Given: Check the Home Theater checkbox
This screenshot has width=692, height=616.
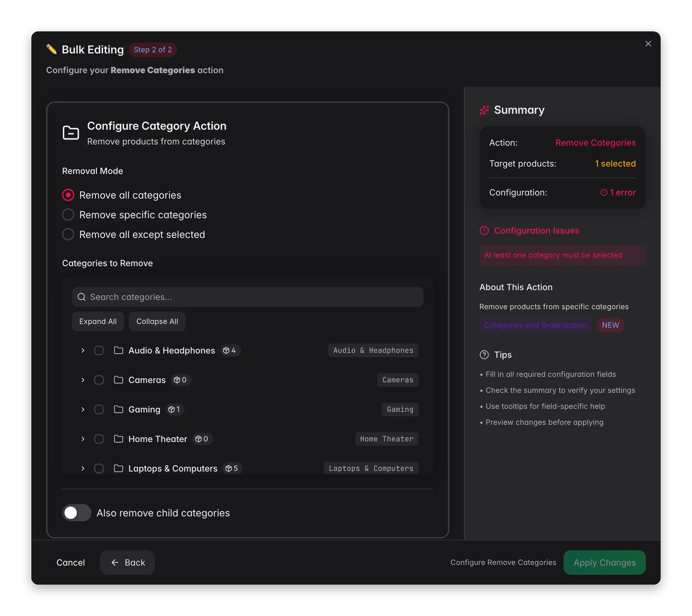Looking at the screenshot, I should click(x=99, y=439).
